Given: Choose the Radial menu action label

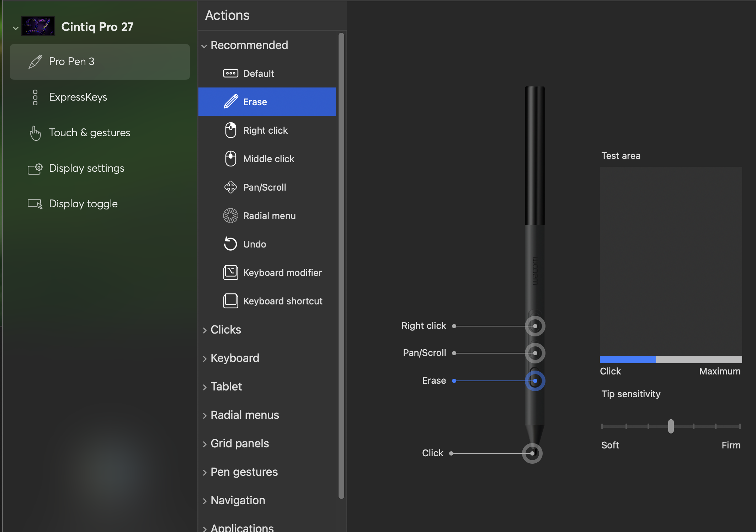Looking at the screenshot, I should click(x=269, y=216).
